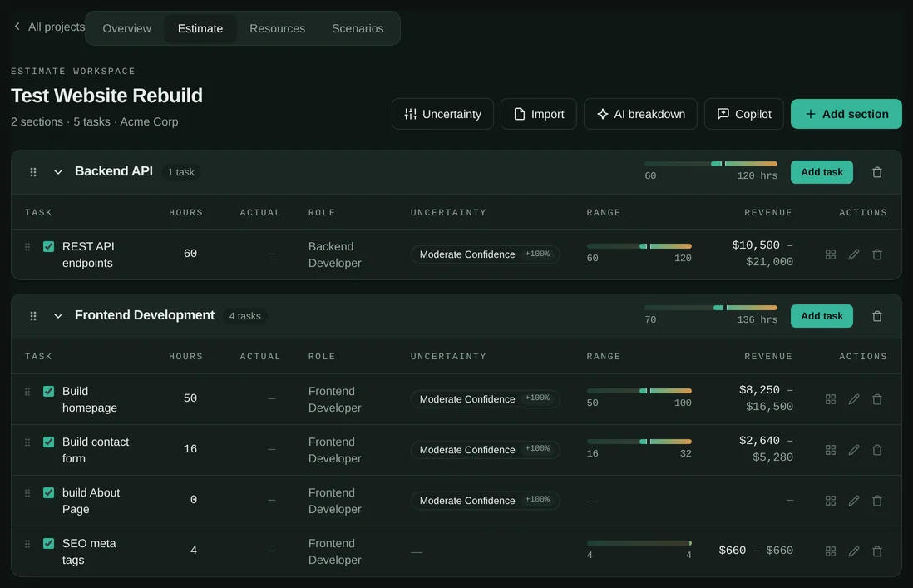Edit the REST API endpoints task
The height and width of the screenshot is (588, 913).
pos(854,254)
